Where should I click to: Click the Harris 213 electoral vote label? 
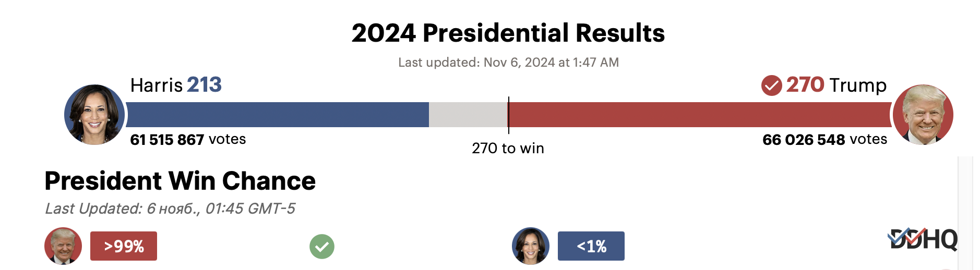(176, 85)
